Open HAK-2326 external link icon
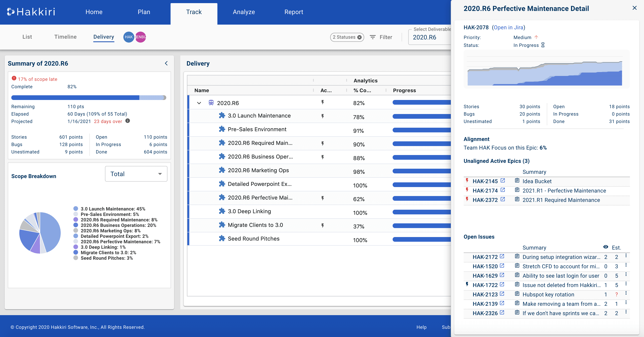 click(x=502, y=313)
